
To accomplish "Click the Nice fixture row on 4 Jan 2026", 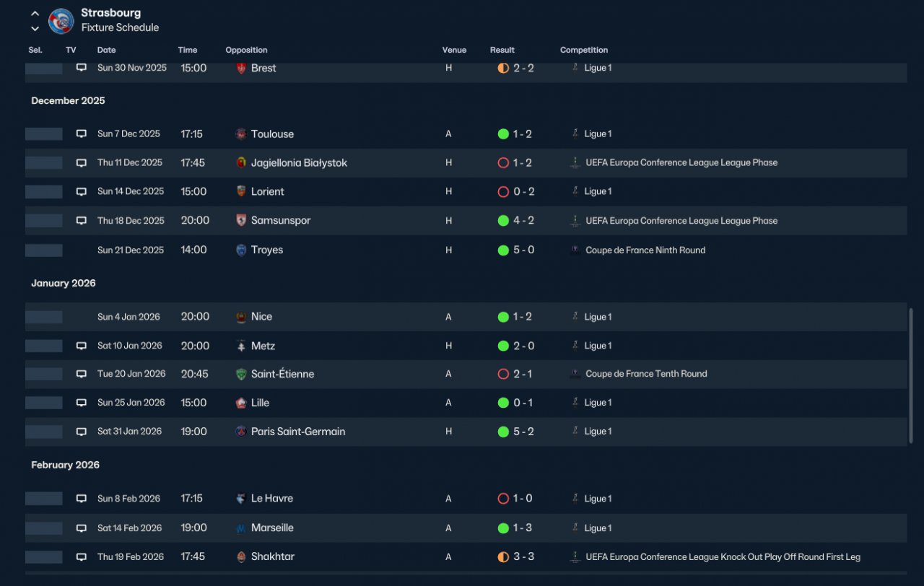I will [x=466, y=317].
